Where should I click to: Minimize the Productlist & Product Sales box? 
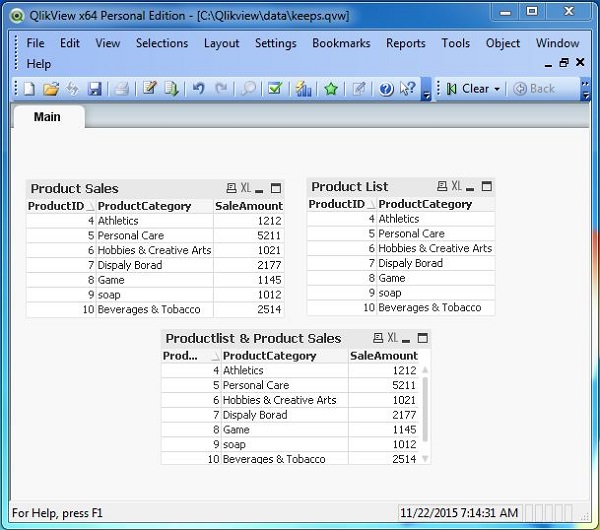click(406, 339)
